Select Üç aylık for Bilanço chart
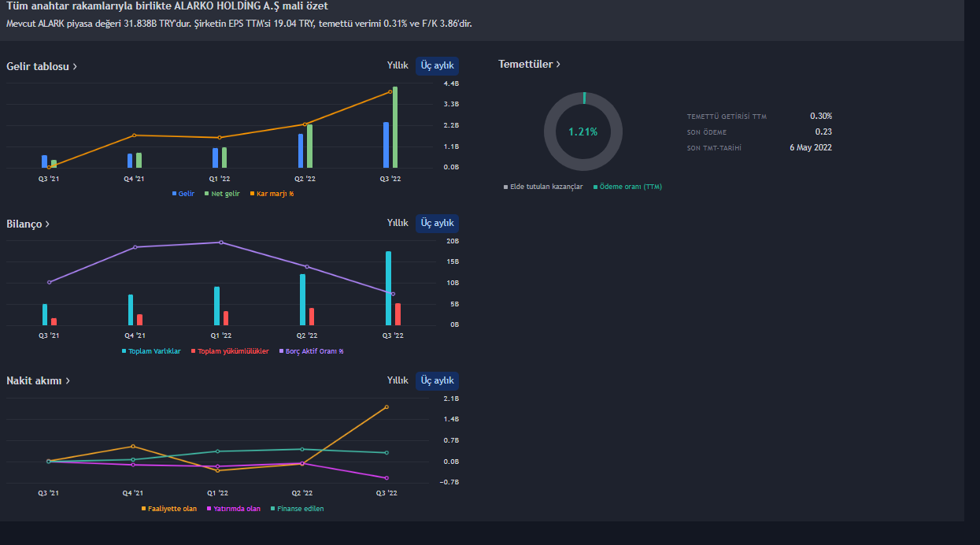 (437, 223)
